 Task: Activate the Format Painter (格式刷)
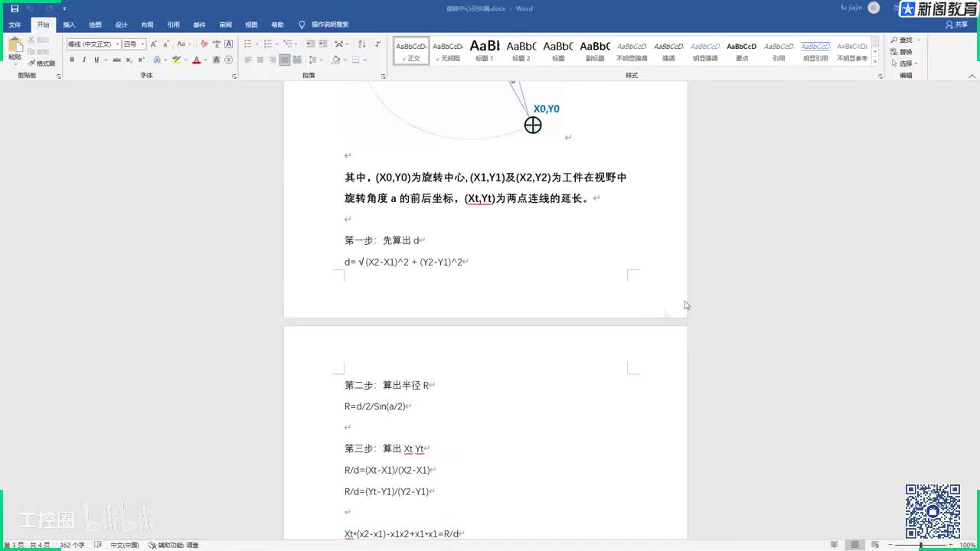(x=41, y=64)
